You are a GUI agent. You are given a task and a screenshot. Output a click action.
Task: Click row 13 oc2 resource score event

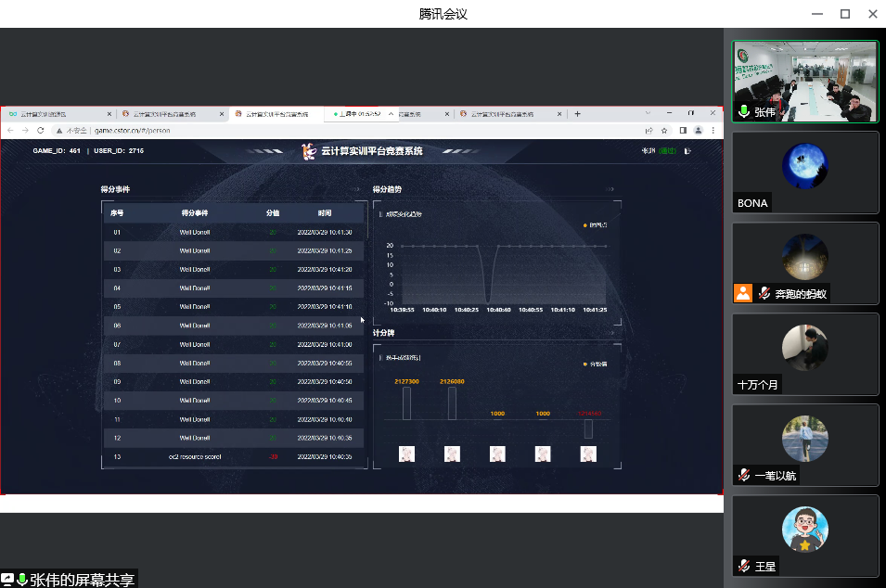(x=195, y=456)
